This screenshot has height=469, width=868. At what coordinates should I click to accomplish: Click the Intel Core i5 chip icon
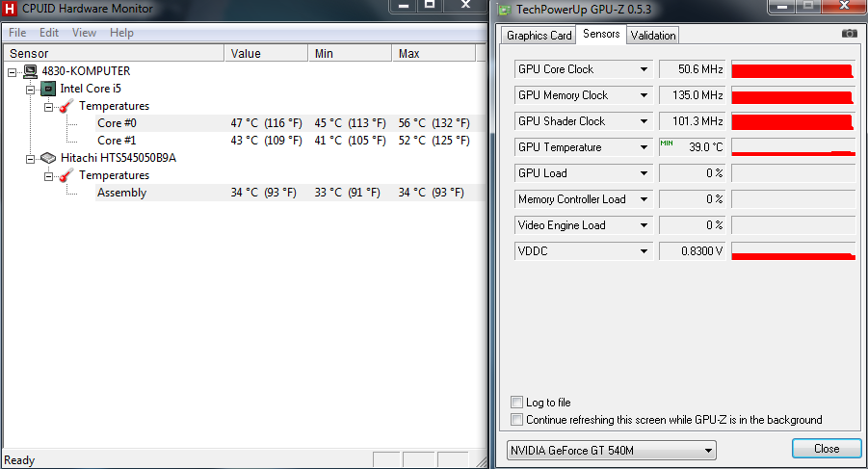[x=48, y=89]
